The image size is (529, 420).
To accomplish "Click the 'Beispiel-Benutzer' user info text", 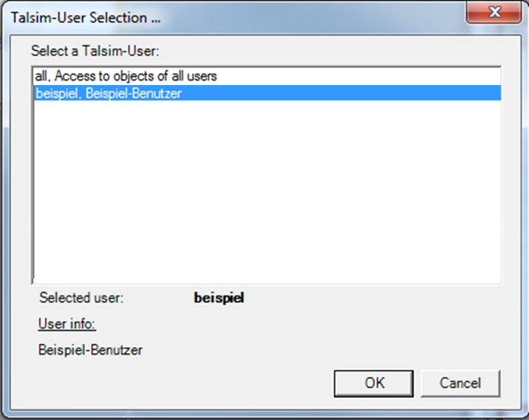I will tap(90, 350).
